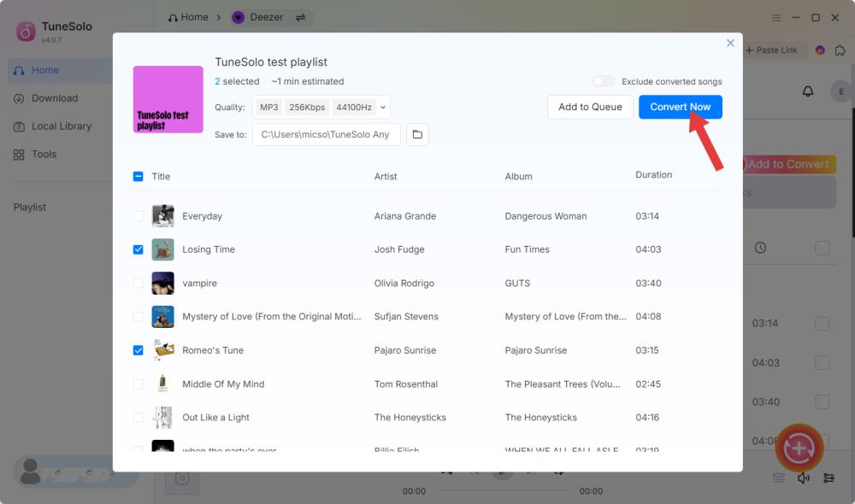Check the Everyday song checkbox
This screenshot has width=855, height=504.
click(138, 216)
